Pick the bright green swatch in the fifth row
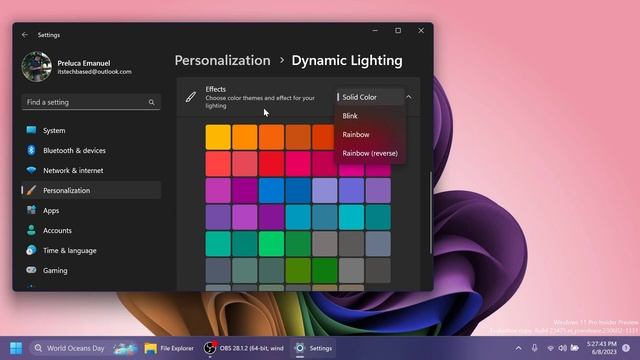This screenshot has height=360, width=640. (271, 244)
